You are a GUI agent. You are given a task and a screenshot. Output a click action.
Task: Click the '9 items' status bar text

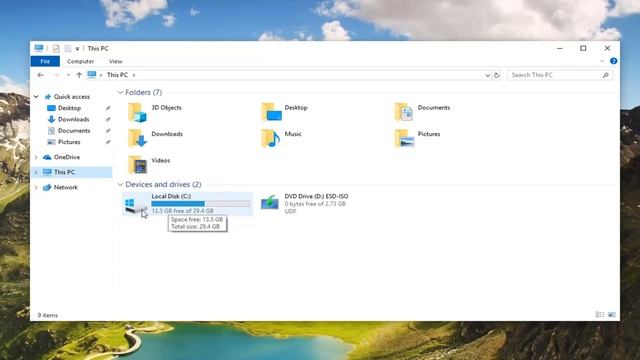pos(48,315)
